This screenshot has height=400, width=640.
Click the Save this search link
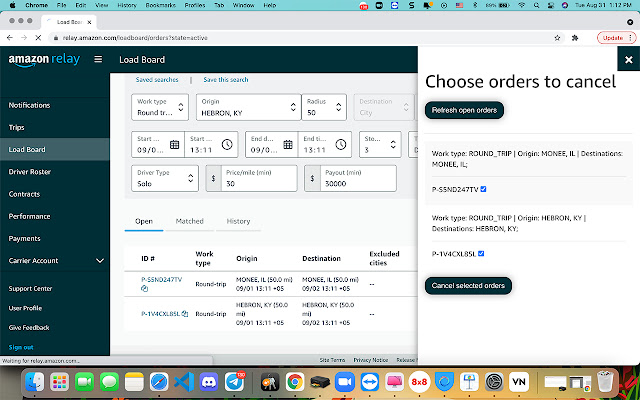pyautogui.click(x=226, y=80)
